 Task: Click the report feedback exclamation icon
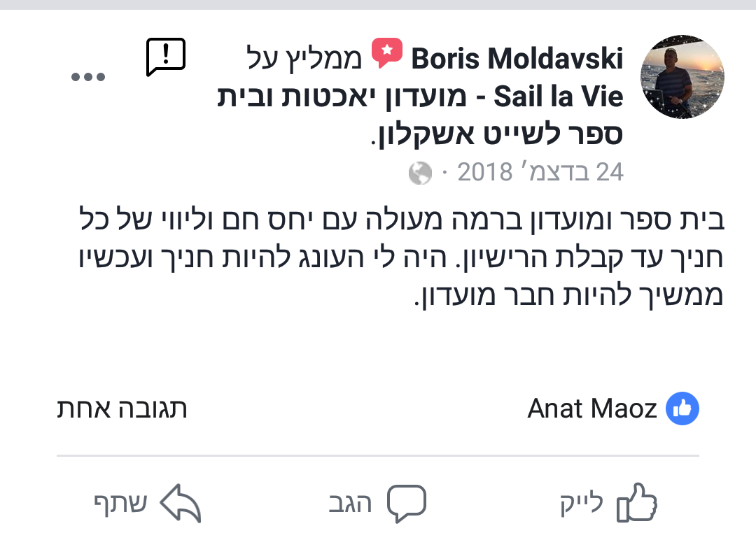pyautogui.click(x=166, y=57)
